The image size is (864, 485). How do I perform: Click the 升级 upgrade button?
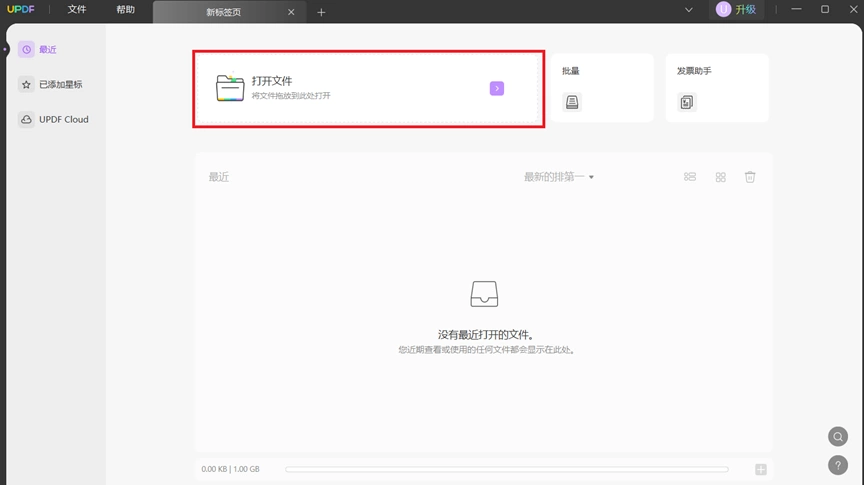737,9
